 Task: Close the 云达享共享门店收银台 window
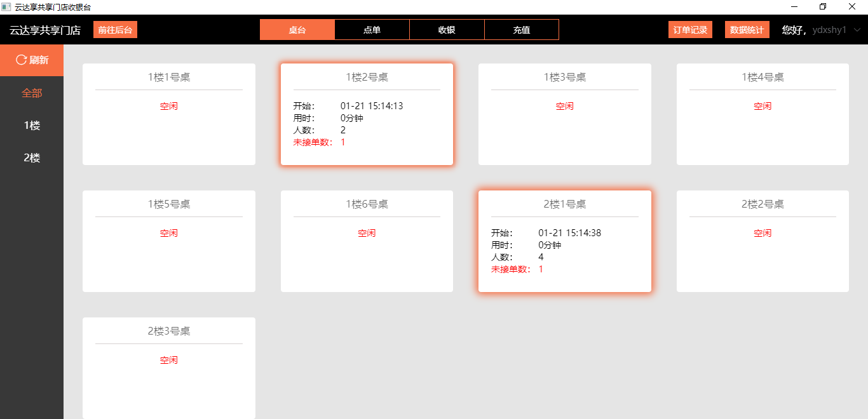[x=852, y=7]
